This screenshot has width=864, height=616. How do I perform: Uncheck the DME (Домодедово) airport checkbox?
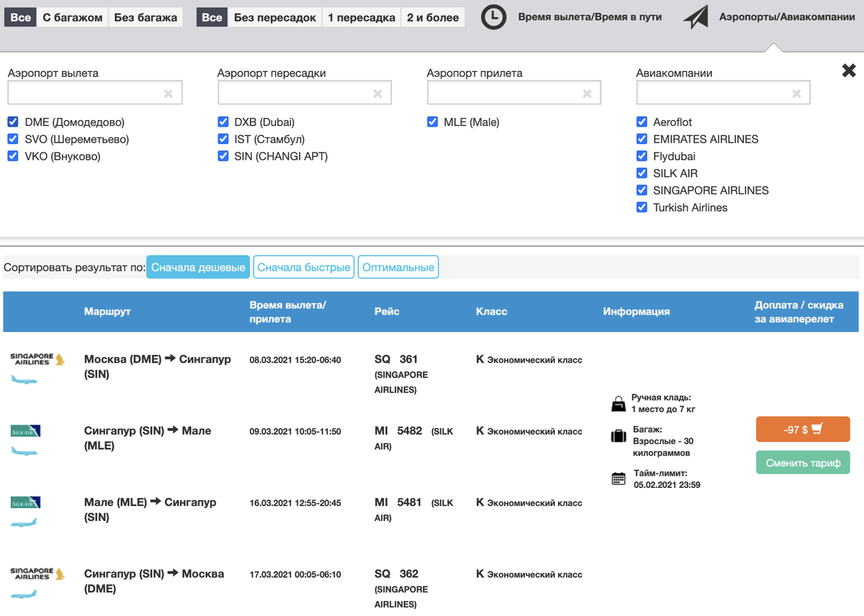pyautogui.click(x=13, y=122)
